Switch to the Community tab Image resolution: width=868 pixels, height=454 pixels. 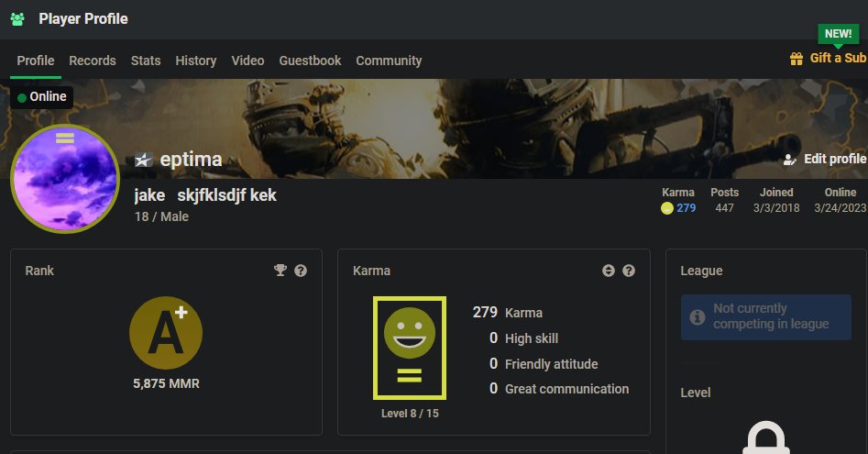(389, 61)
